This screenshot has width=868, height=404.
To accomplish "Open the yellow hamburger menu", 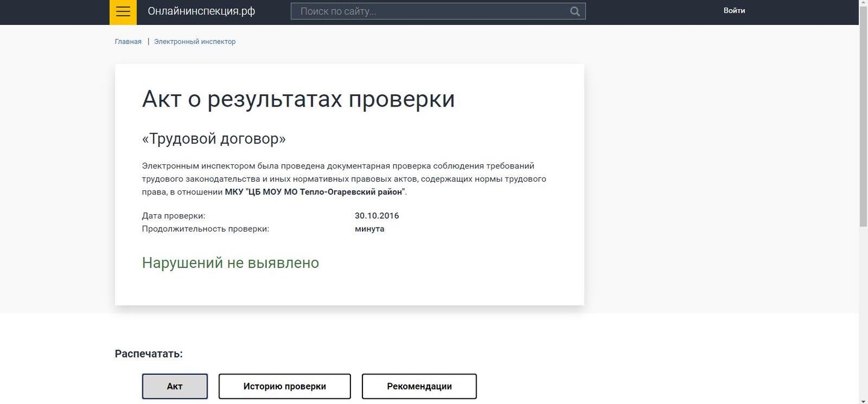I will pos(123,12).
